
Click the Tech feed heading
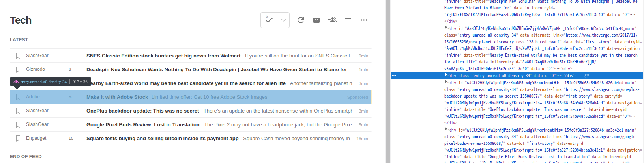21,20
